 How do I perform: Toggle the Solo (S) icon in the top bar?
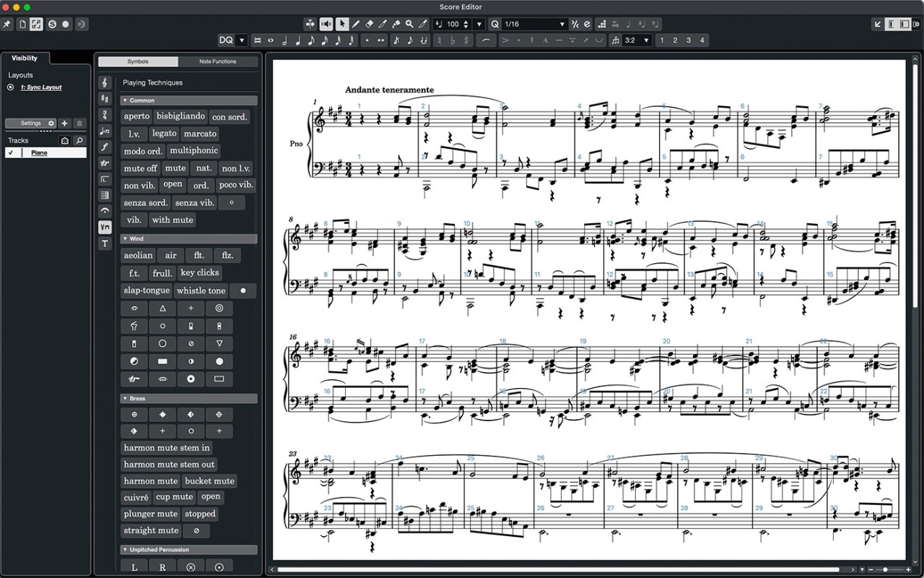51,23
